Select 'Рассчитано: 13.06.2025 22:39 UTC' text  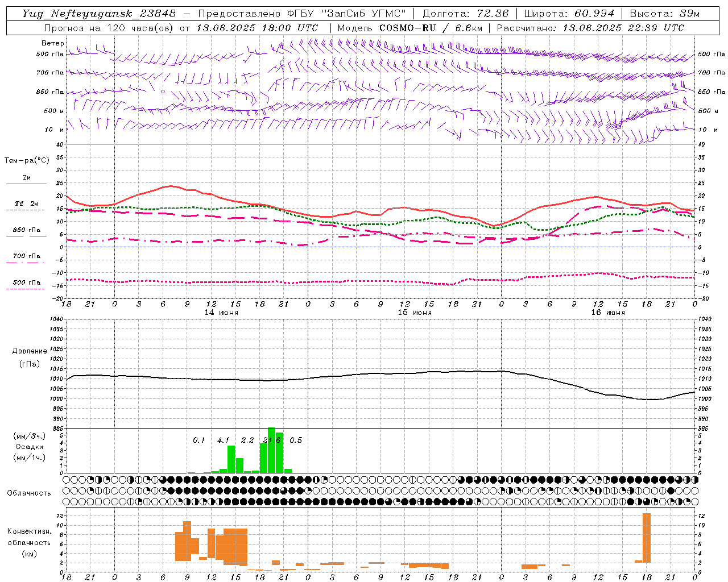[590, 28]
